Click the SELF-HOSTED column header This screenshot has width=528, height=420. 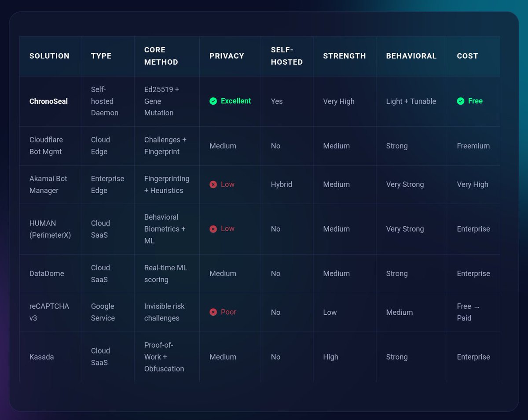pos(287,56)
